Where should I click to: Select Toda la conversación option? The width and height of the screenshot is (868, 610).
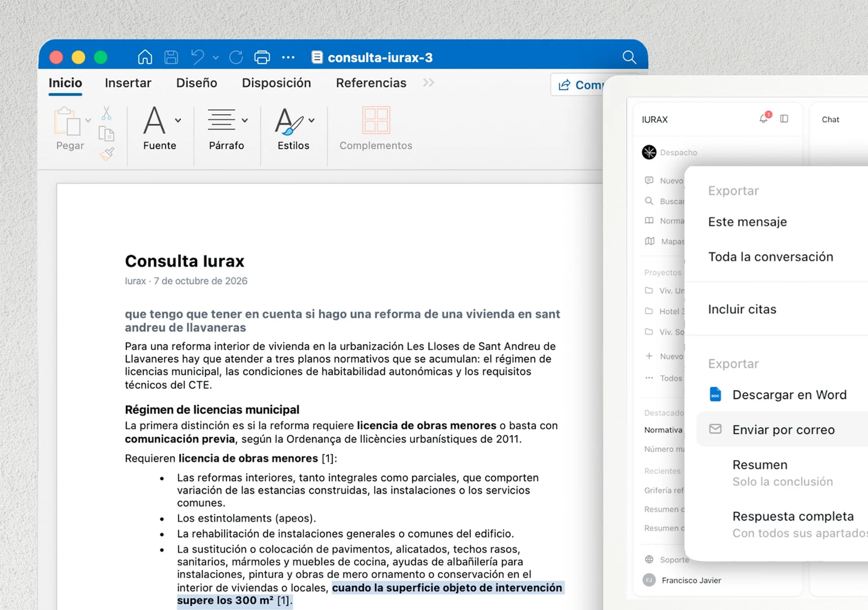(771, 257)
